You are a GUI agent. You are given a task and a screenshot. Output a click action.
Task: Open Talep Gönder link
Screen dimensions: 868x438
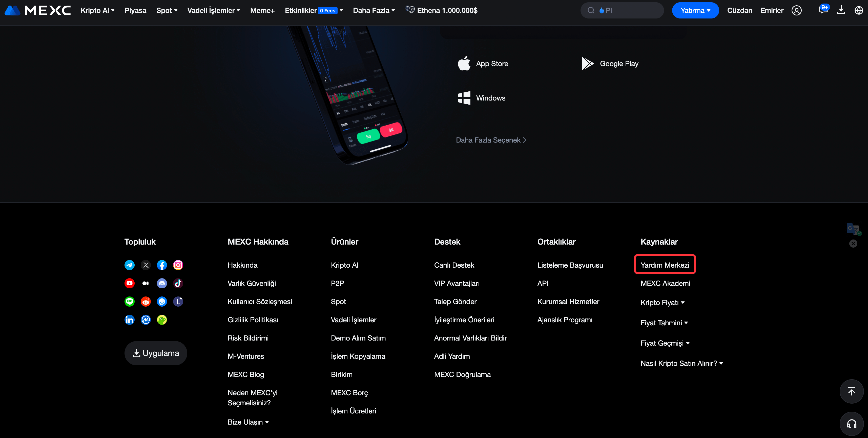455,302
